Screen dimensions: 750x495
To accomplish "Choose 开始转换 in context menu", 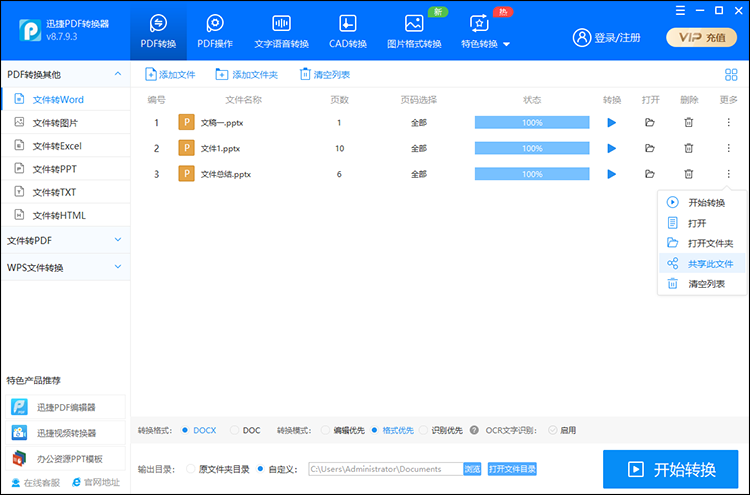I will click(x=702, y=202).
